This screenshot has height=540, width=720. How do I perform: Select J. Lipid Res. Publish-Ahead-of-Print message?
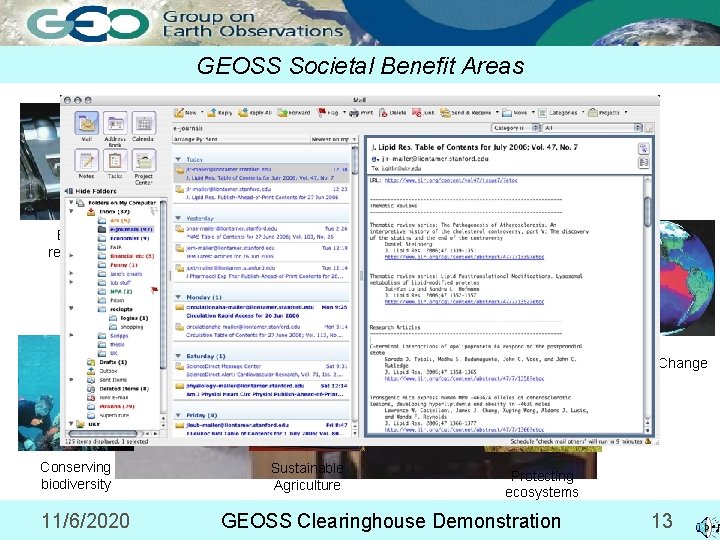click(x=261, y=193)
